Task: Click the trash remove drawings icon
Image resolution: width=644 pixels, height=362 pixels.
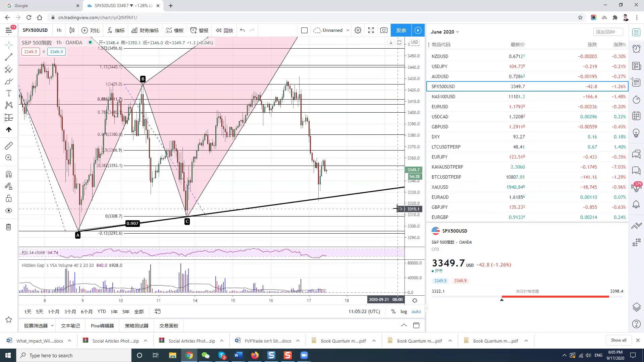Action: click(x=9, y=227)
